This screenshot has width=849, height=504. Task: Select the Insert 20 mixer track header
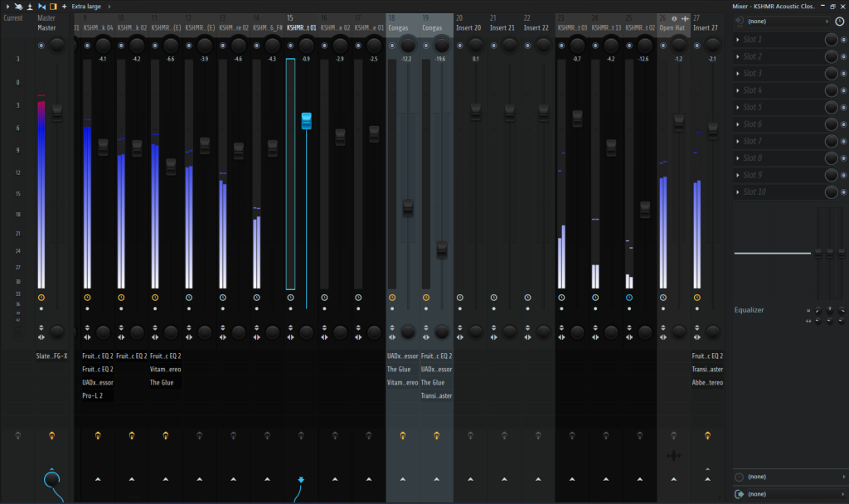pyautogui.click(x=469, y=28)
